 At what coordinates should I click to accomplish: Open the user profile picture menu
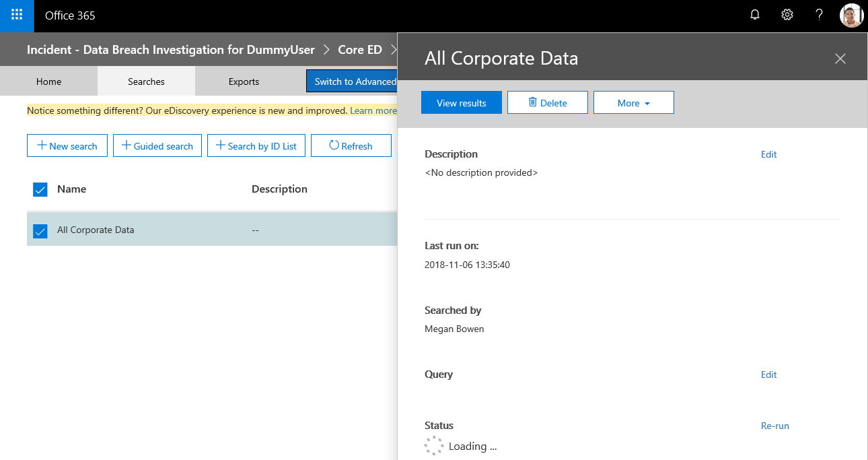[851, 15]
